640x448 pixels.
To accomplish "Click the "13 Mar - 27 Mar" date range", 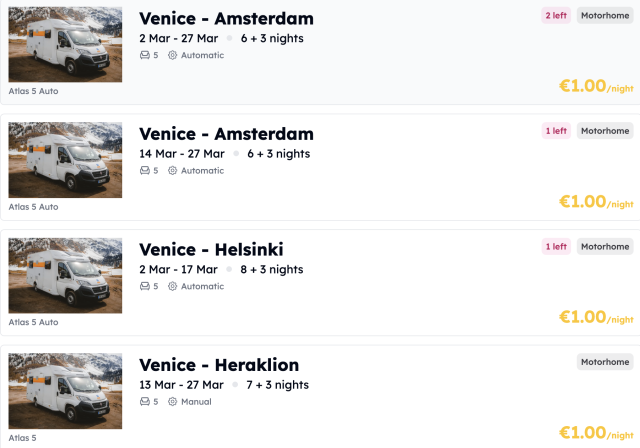I will pos(181,385).
